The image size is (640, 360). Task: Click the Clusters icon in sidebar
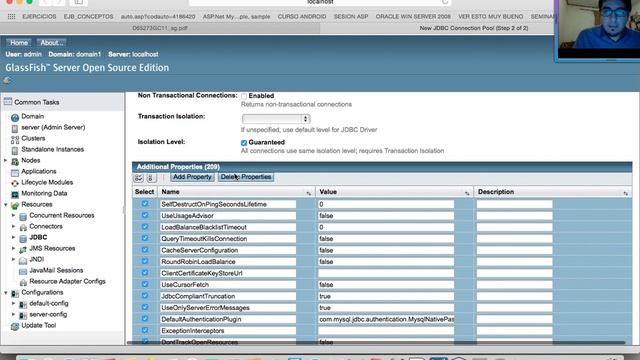coord(15,140)
